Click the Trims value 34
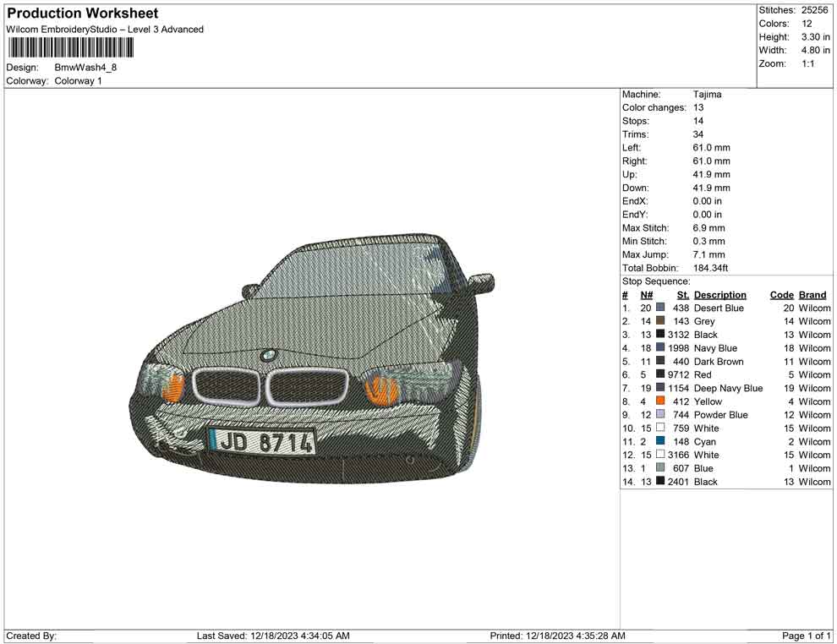This screenshot has height=644, width=837. [698, 134]
